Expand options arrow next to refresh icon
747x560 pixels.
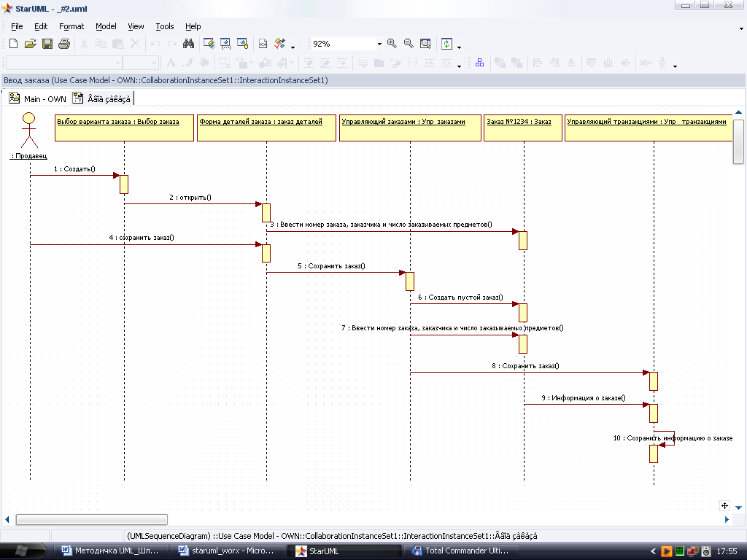click(x=460, y=47)
